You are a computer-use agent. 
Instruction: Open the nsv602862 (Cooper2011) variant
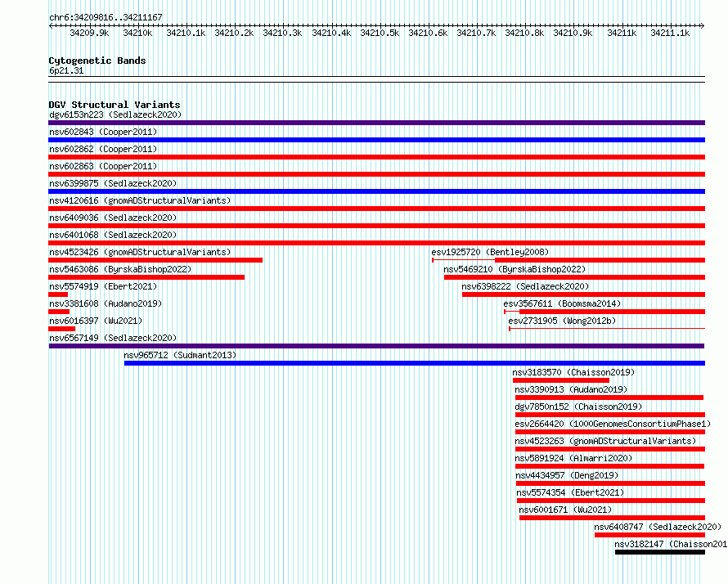[x=103, y=149]
